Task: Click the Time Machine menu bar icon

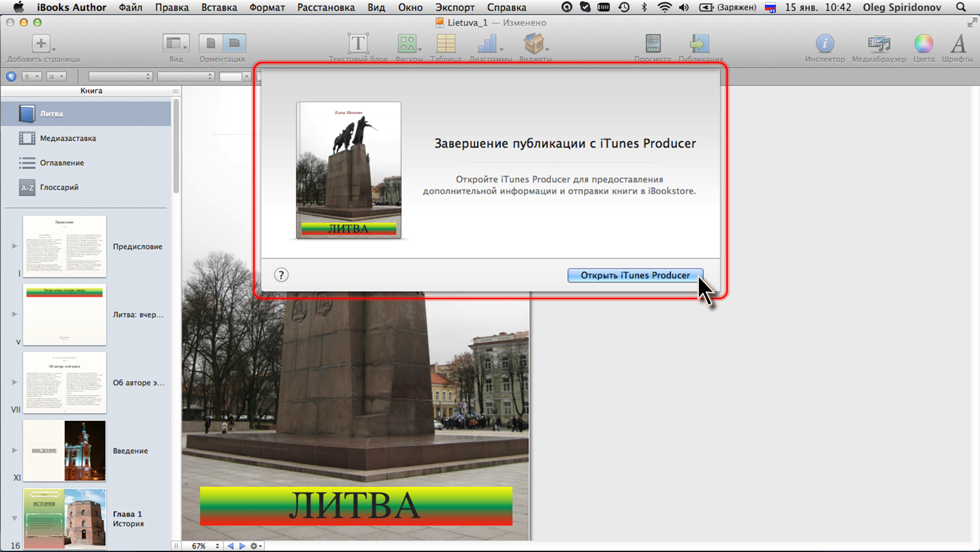Action: pos(624,7)
